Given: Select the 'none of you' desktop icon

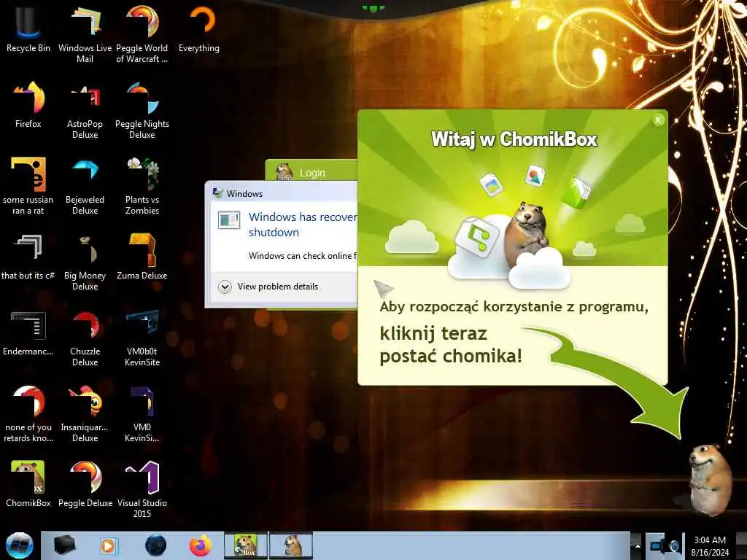Looking at the screenshot, I should click(28, 413).
